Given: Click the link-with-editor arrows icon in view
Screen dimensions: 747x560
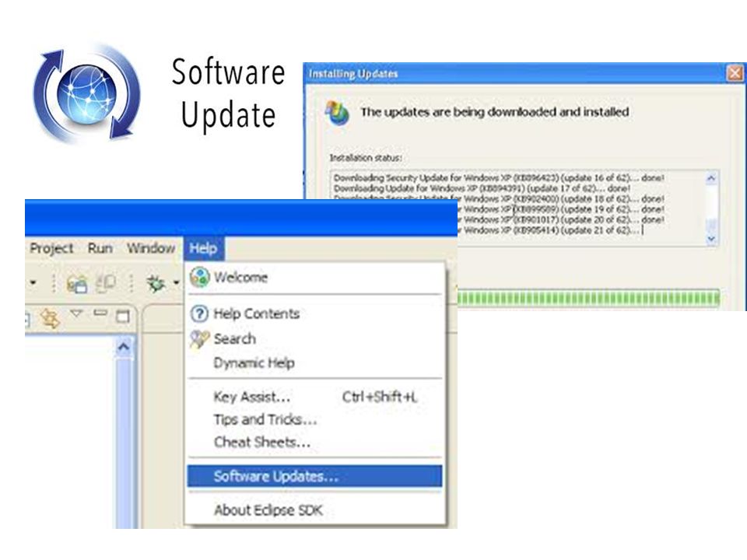Looking at the screenshot, I should tap(50, 317).
